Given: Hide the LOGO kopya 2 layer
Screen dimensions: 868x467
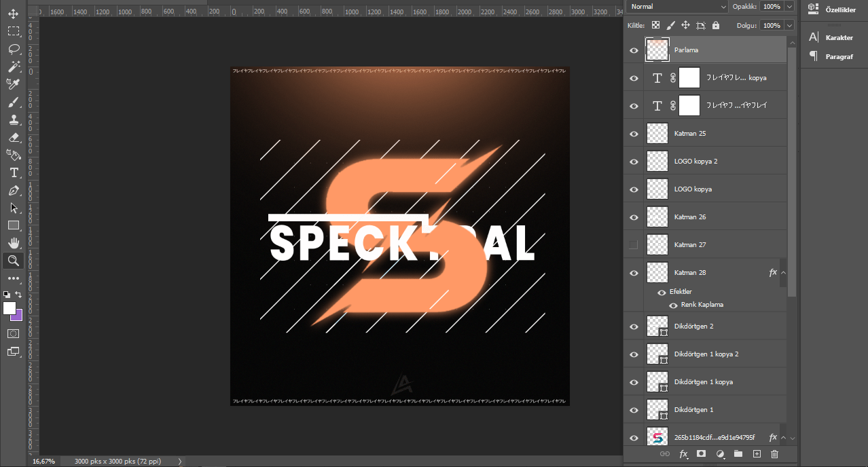Looking at the screenshot, I should point(634,162).
